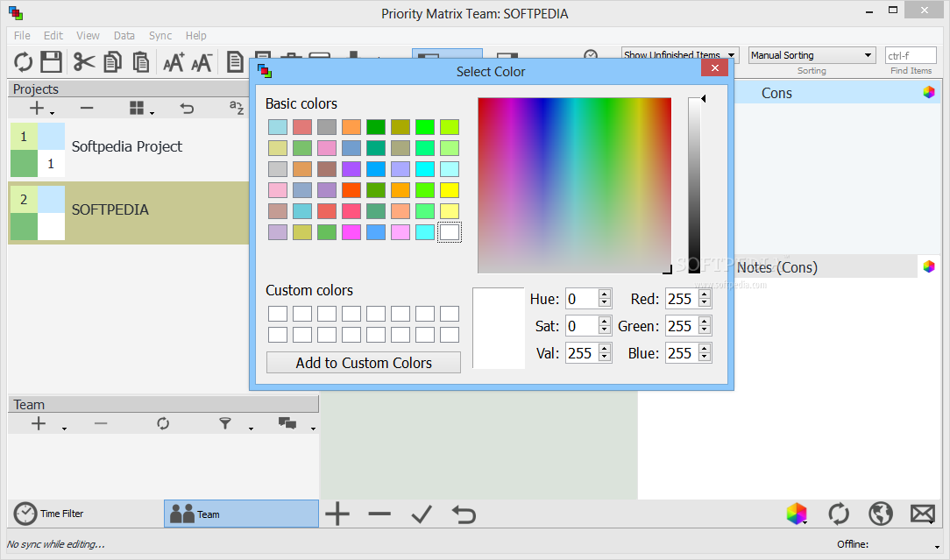Viewport: 950px width, 560px height.
Task: Click the bottom right sync arrows icon
Action: pyautogui.click(x=839, y=514)
